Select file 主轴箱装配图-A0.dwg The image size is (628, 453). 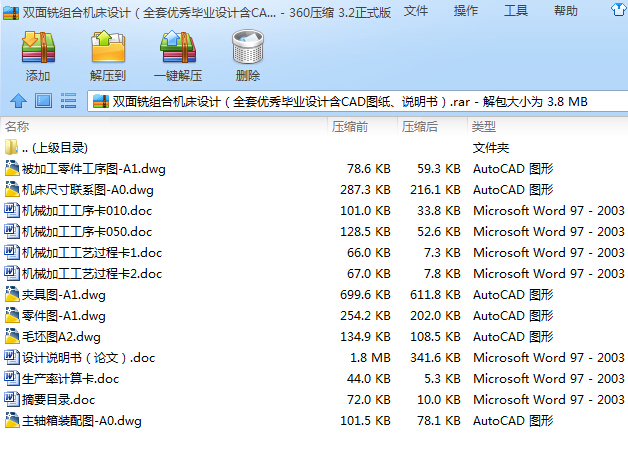314,421
